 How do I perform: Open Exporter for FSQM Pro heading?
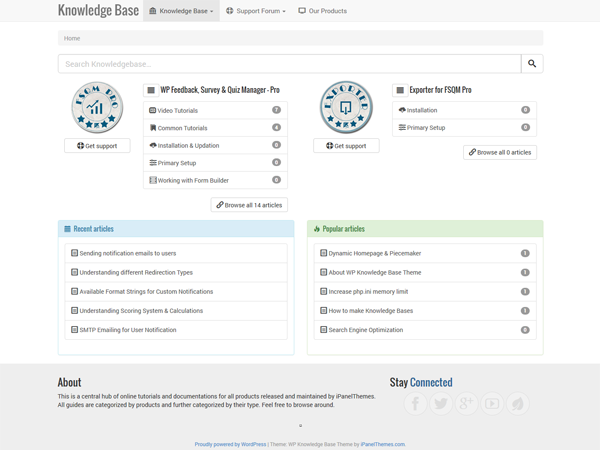(440, 90)
